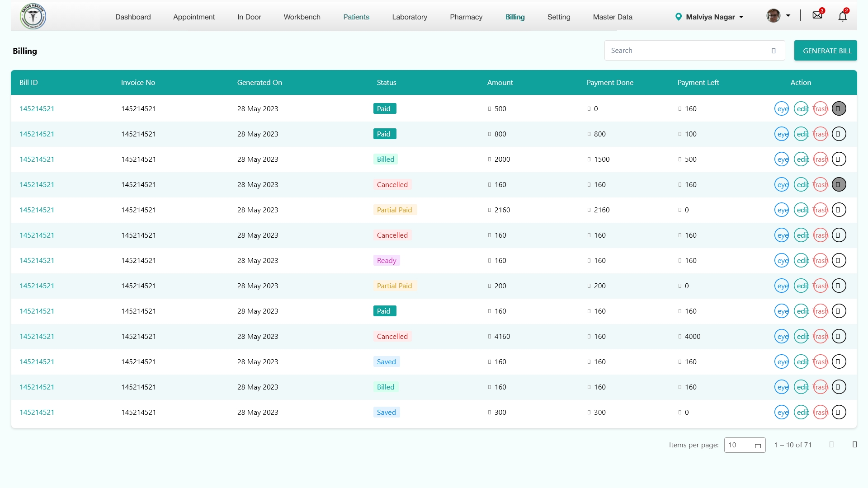Click trash icon in last Saved row
Viewport: 868px width, 488px height.
[821, 413]
